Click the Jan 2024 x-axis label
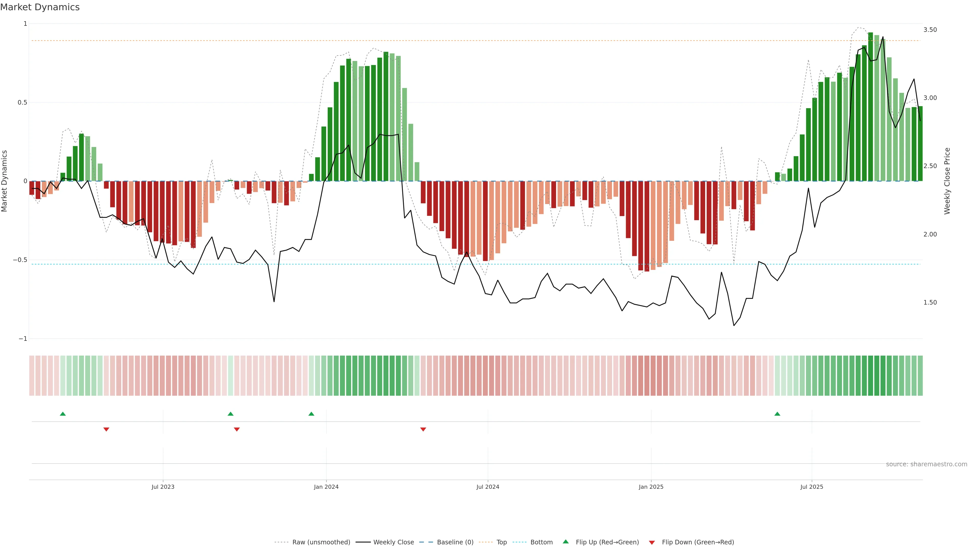Viewport: 980px width, 551px height. tap(326, 487)
